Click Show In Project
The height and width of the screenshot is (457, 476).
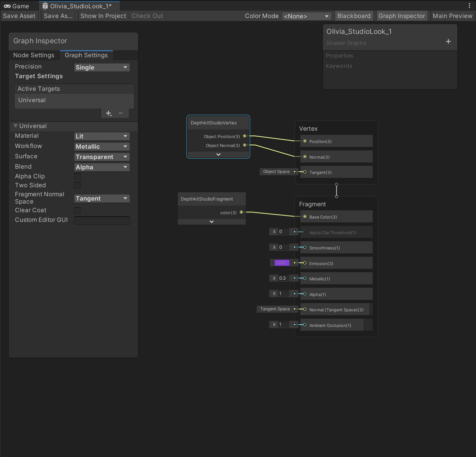coord(103,16)
